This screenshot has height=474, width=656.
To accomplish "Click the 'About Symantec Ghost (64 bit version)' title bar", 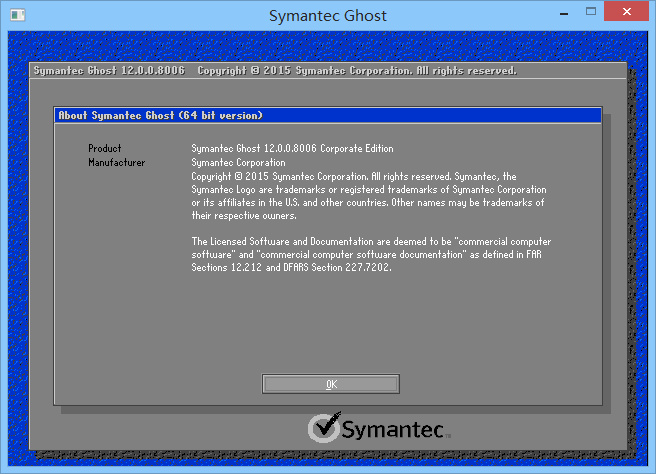I will tap(328, 115).
